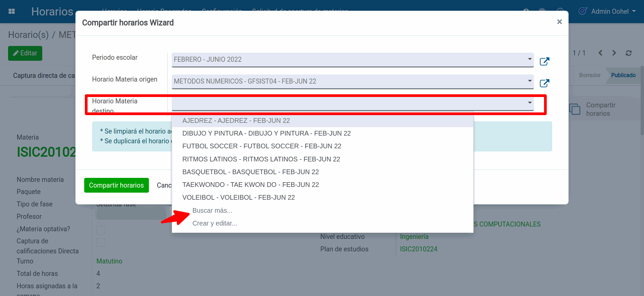Select AJEDREZ - AJEDREZ - FEB-JUN 22 option
644x296 pixels.
236,120
